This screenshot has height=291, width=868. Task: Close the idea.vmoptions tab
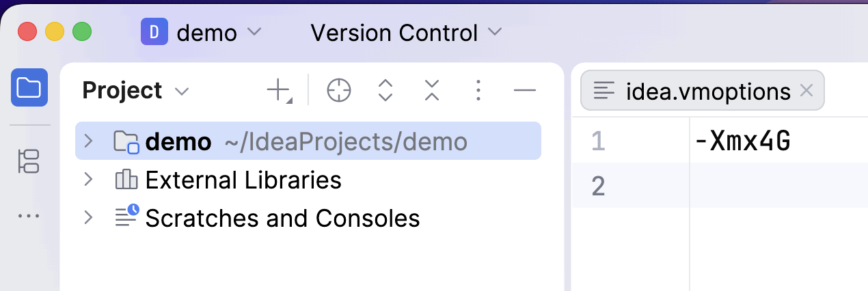pos(806,90)
